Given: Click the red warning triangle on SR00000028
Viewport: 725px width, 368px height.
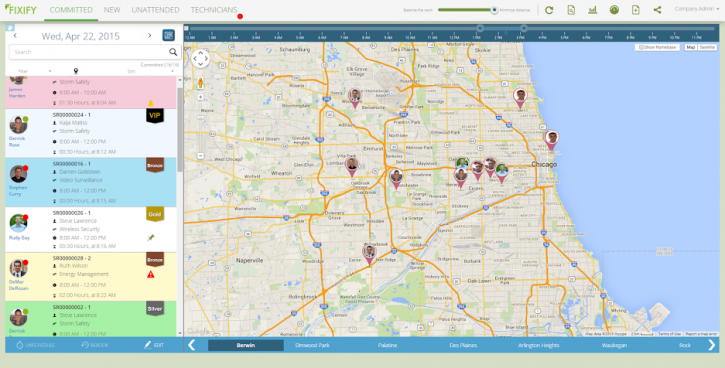Looking at the screenshot, I should 150,275.
